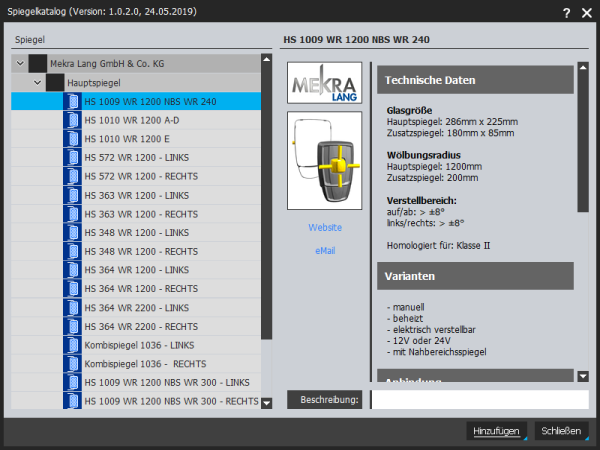Click the text 'Zusatzspiegel: 200mm'
Image resolution: width=600 pixels, height=450 pixels.
tap(432, 178)
